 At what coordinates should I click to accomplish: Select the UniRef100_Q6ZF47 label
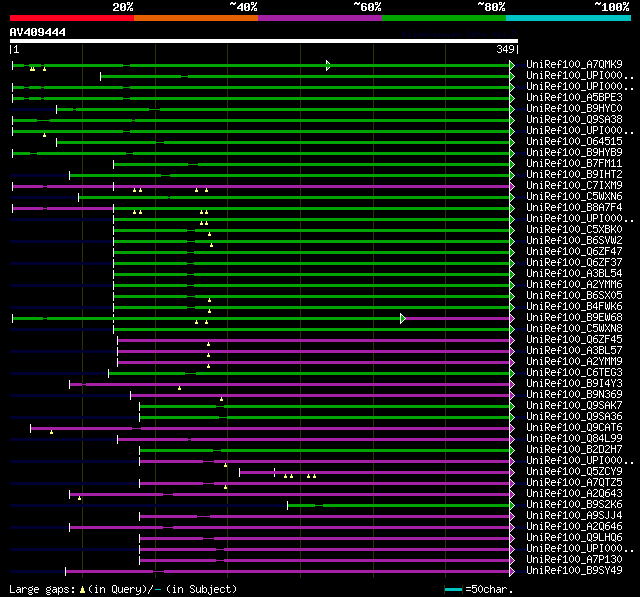coord(574,252)
